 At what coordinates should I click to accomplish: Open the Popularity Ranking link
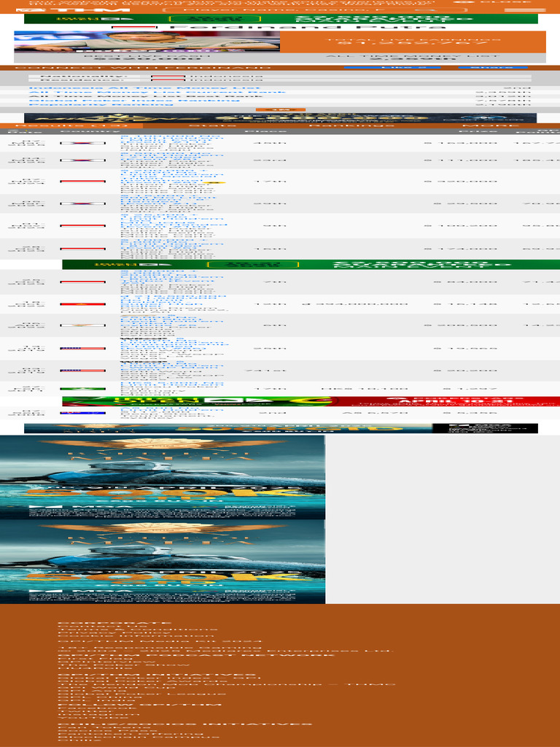100,104
